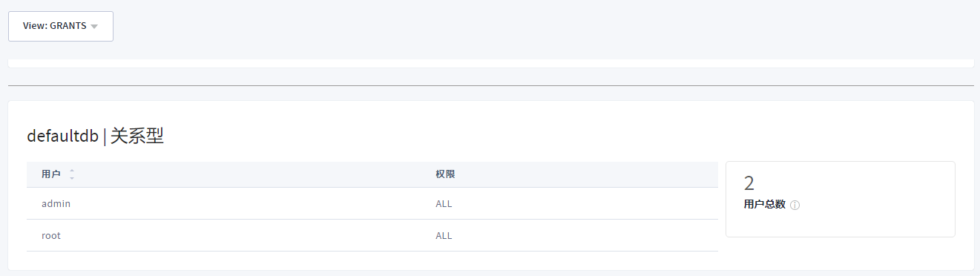Click the info icon beside 用户总数
This screenshot has height=276, width=980.
[795, 205]
